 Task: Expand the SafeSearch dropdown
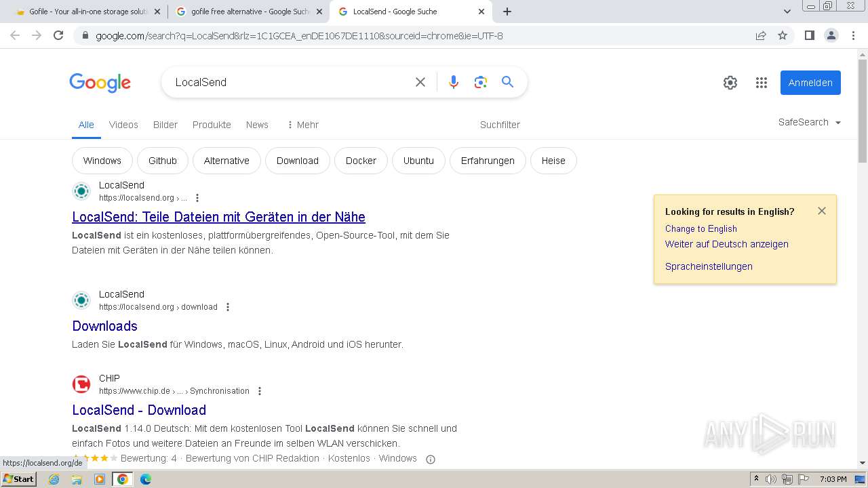pos(810,122)
